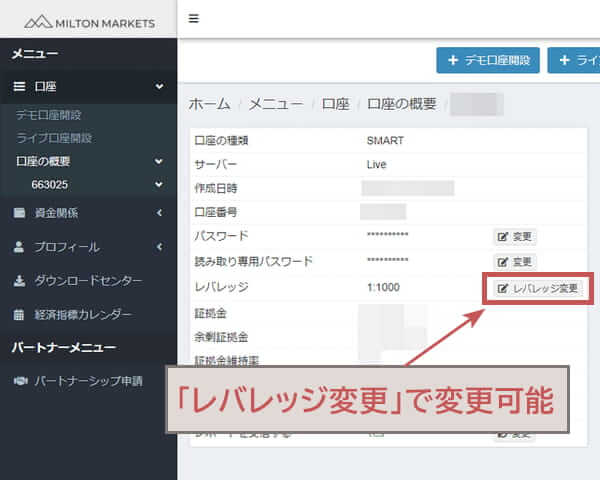Click the 1:1000 leverage value
This screenshot has height=480, width=600.
[383, 287]
